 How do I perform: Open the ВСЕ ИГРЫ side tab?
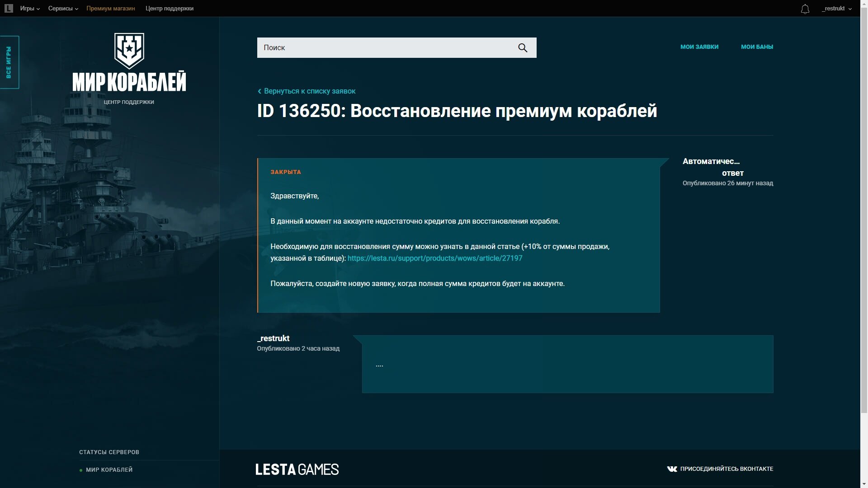click(9, 62)
